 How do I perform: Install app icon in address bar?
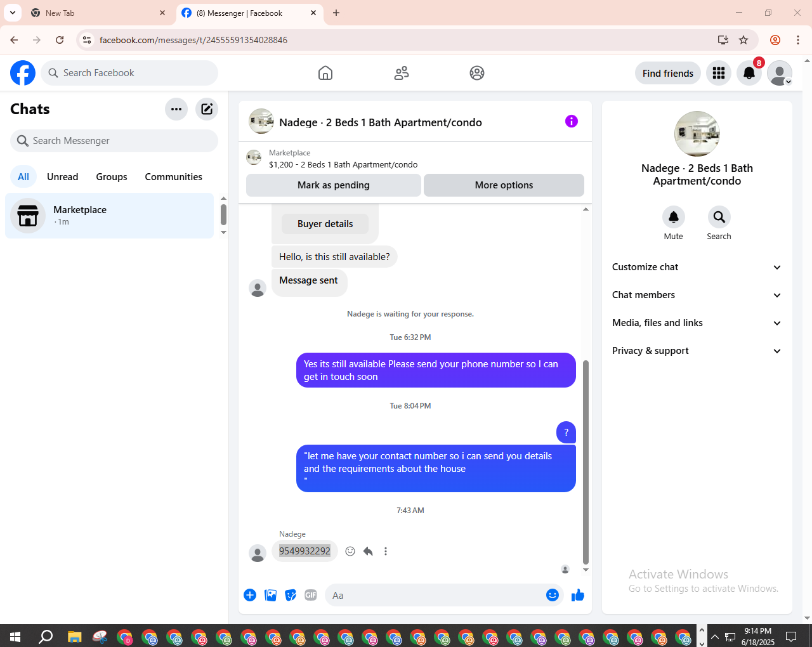pos(723,40)
